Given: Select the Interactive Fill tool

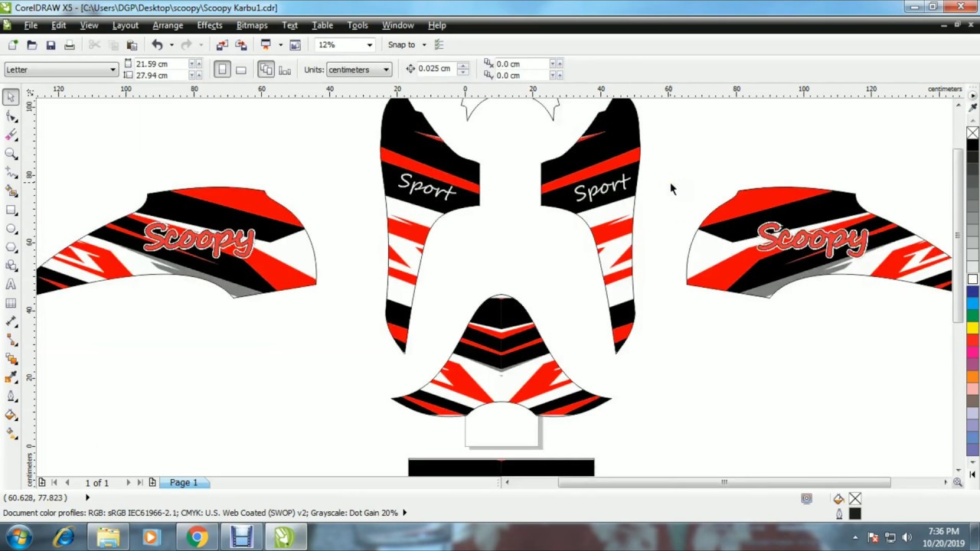Looking at the screenshot, I should (x=11, y=434).
